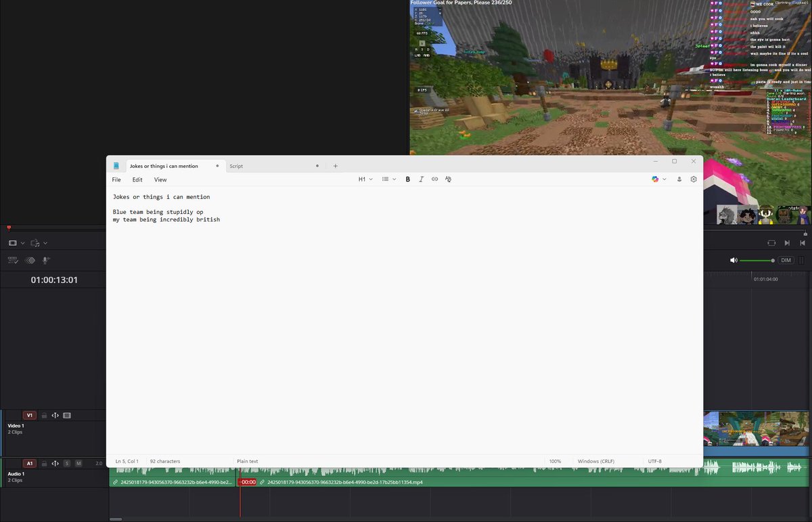Image resolution: width=812 pixels, height=522 pixels.
Task: Open the View menu in Notepad
Action: [x=160, y=179]
